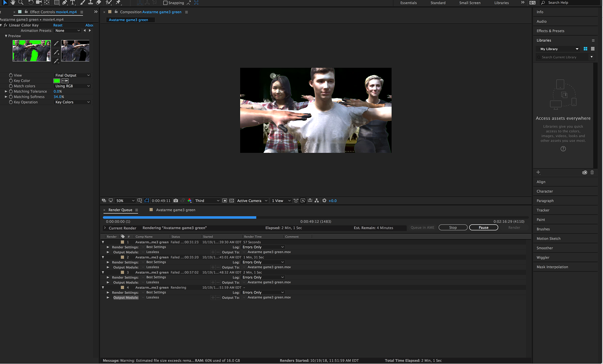
Task: Open the Match colors Using RGB dropdown
Action: 72,86
